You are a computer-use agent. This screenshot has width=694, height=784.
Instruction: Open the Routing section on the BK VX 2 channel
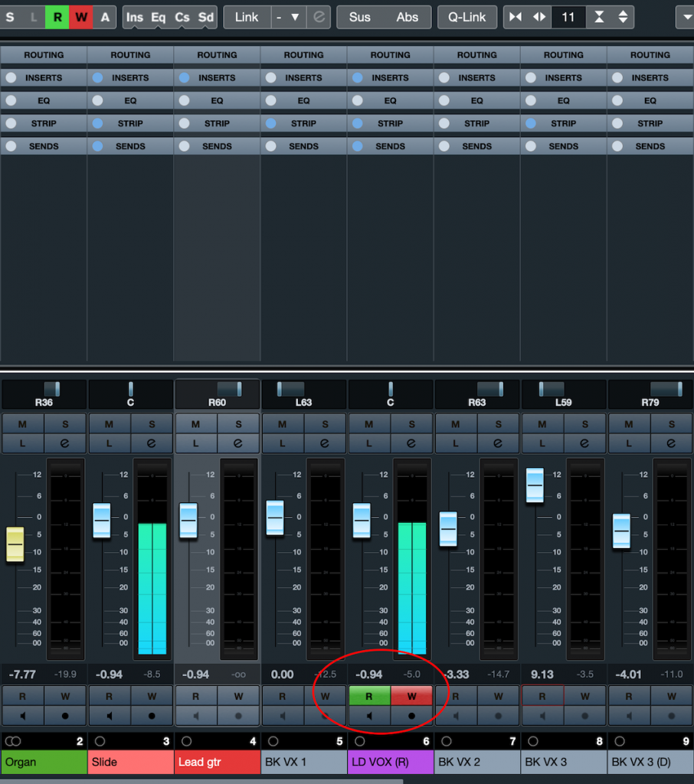point(476,54)
